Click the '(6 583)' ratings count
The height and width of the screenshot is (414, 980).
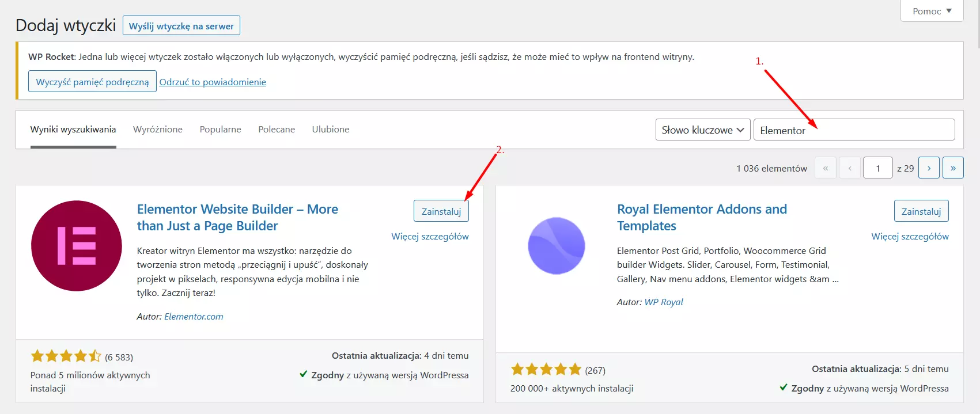pos(119,358)
